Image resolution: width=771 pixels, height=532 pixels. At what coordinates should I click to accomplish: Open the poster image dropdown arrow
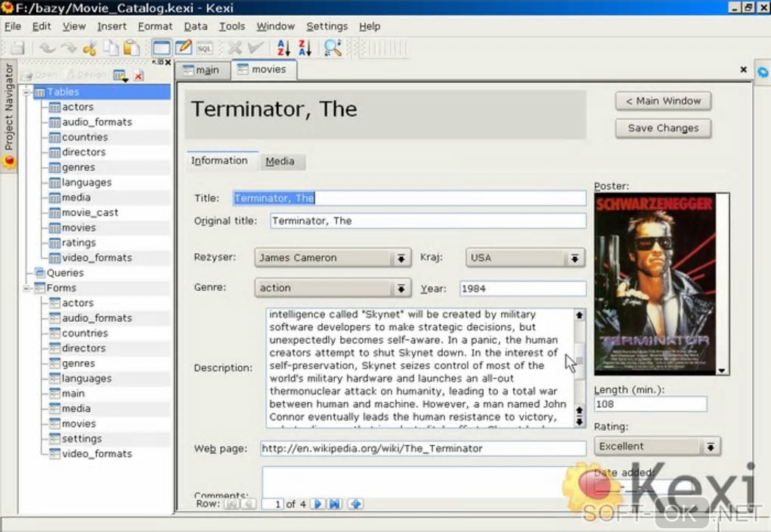(x=722, y=371)
